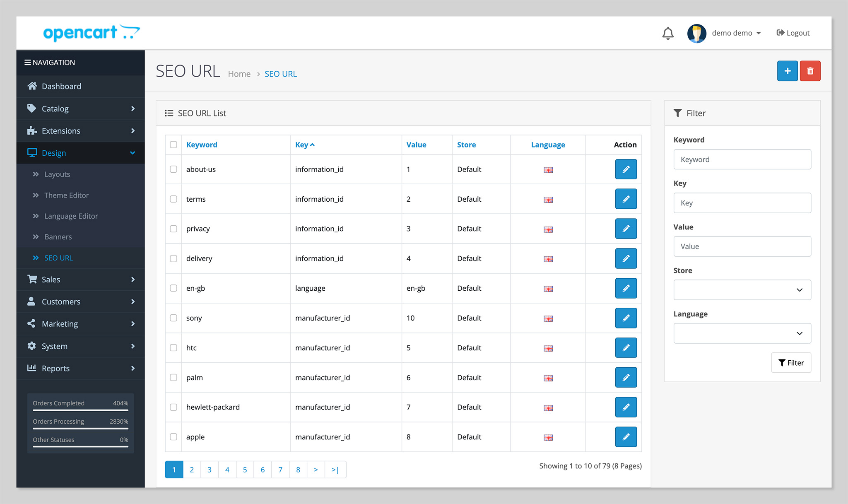This screenshot has height=504, width=848.
Task: Open the Language filter dropdown
Action: [x=742, y=333]
